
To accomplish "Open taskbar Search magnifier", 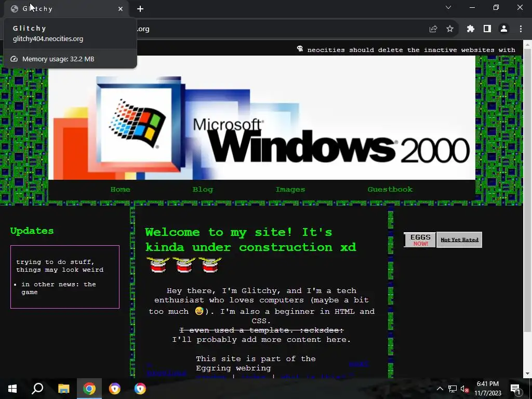I will point(37,389).
